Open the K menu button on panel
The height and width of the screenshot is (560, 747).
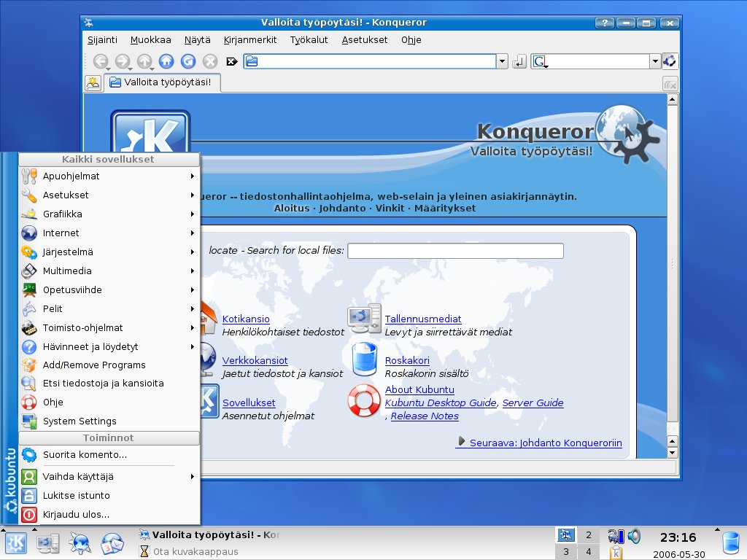(16, 542)
